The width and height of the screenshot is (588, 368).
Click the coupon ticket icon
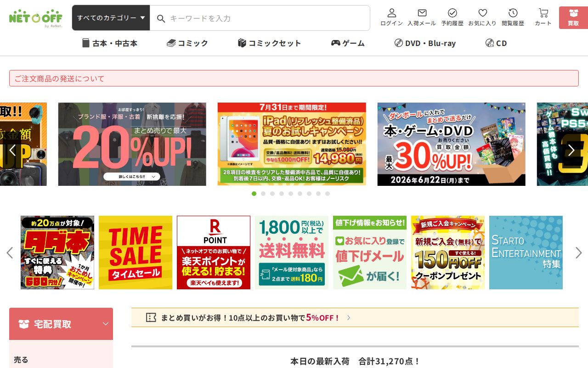(x=151, y=317)
